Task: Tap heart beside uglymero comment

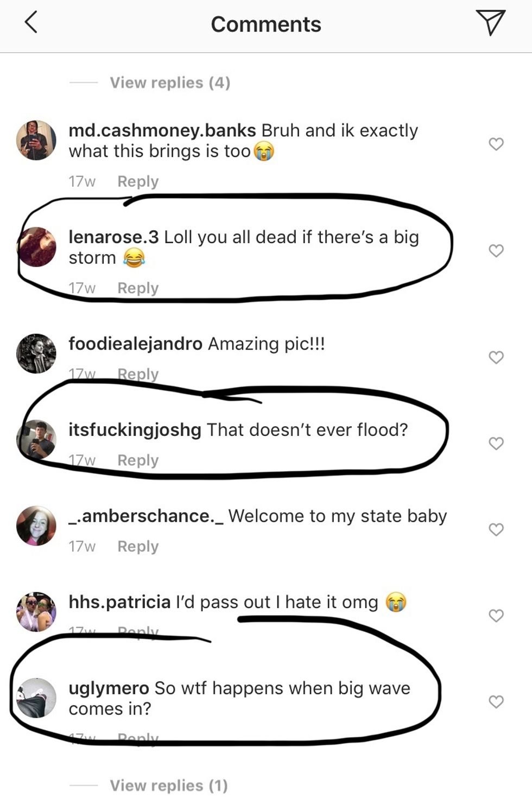Action: [x=496, y=701]
